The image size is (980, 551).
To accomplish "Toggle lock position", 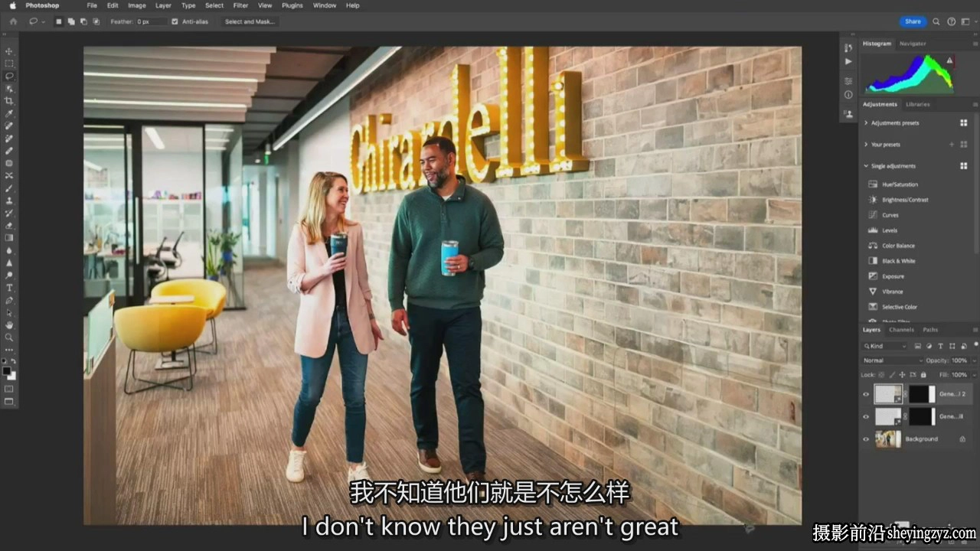I will pyautogui.click(x=902, y=375).
